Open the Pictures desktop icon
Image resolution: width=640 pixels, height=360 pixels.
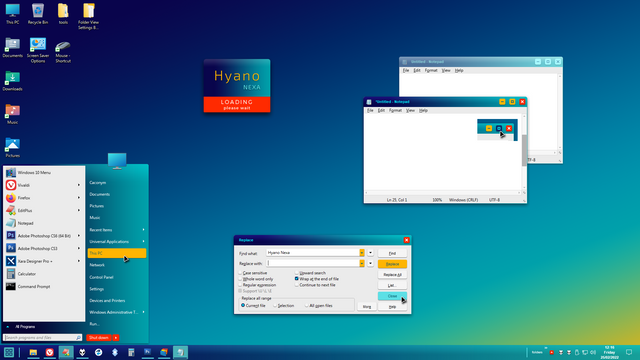point(12,147)
